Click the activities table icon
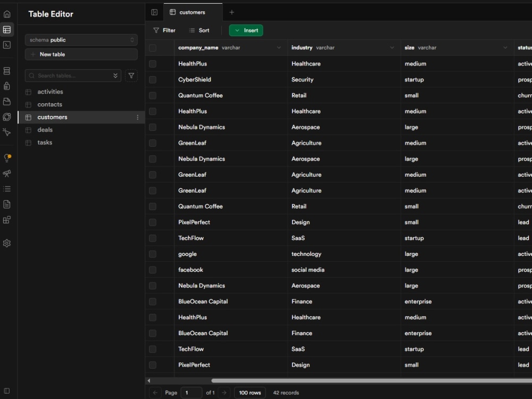Image resolution: width=532 pixels, height=399 pixels. pos(29,92)
